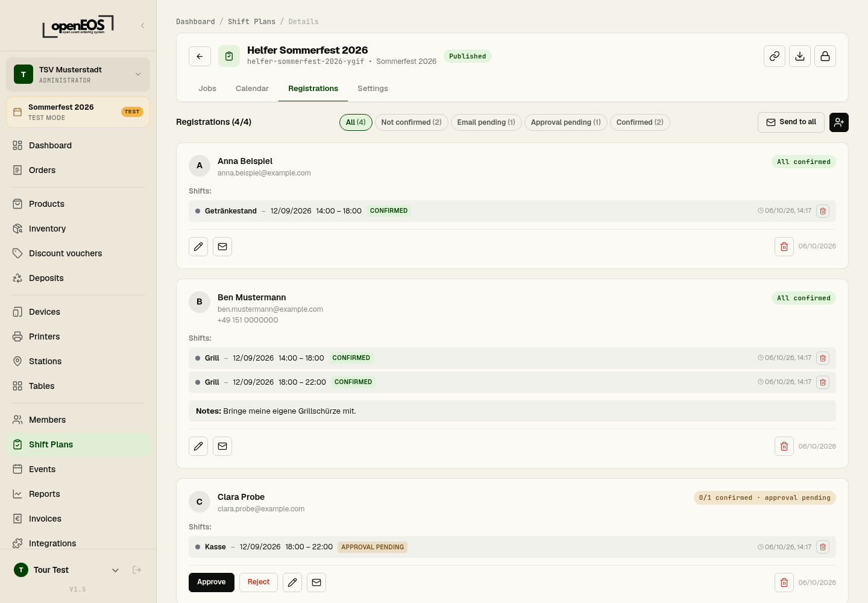The width and height of the screenshot is (868, 603).
Task: Navigate to Members in sidebar
Action: tap(78, 420)
